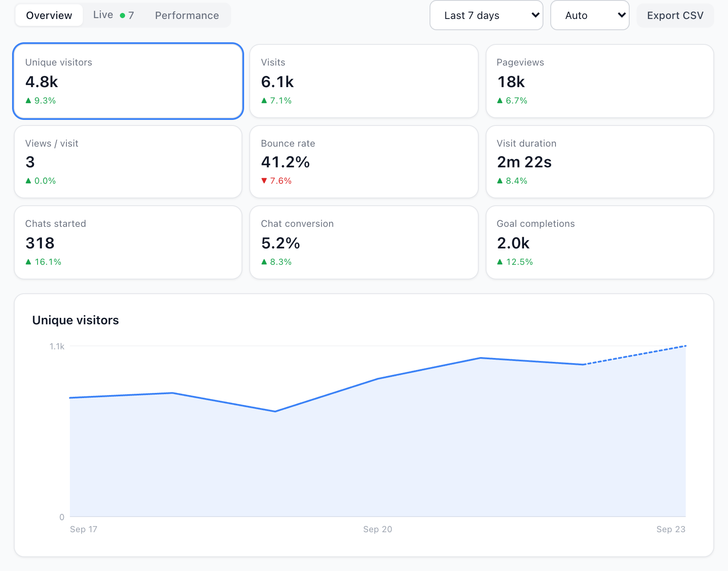Click the Sep 20 axis label
Viewport: 728px width, 571px height.
coord(378,529)
